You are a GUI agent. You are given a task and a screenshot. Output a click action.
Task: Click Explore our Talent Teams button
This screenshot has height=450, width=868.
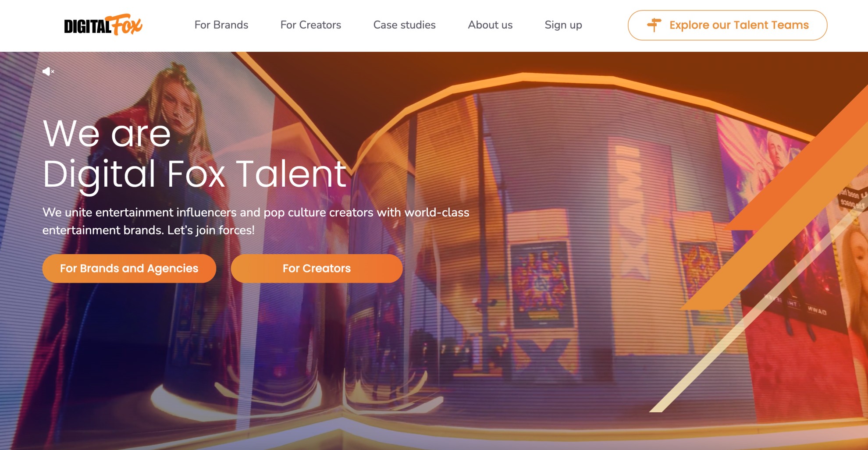click(728, 25)
